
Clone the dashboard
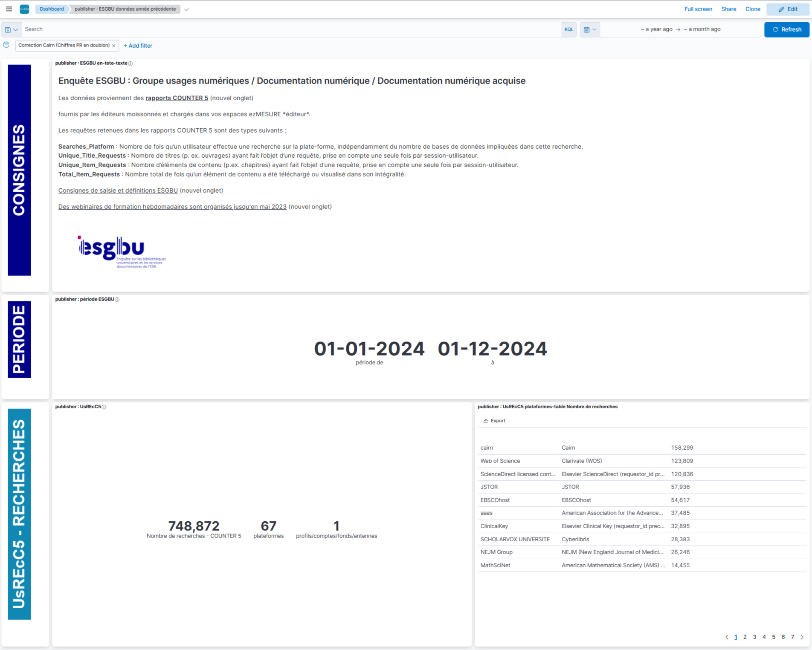(x=753, y=9)
